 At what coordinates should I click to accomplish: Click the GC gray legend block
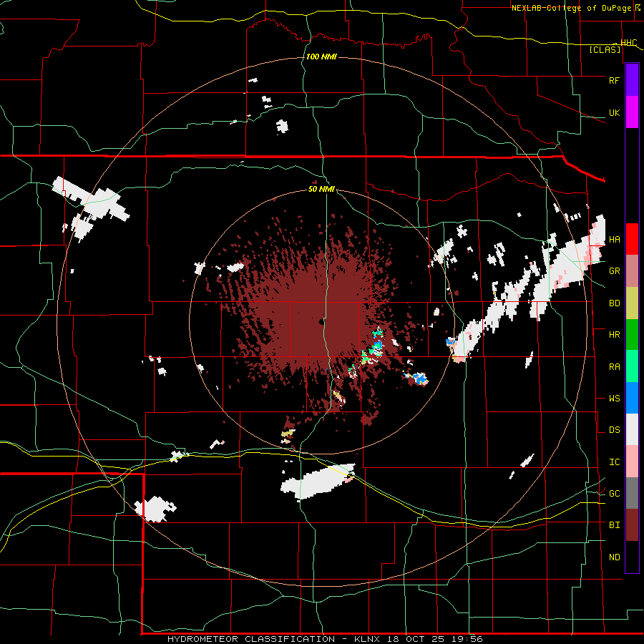[x=632, y=493]
